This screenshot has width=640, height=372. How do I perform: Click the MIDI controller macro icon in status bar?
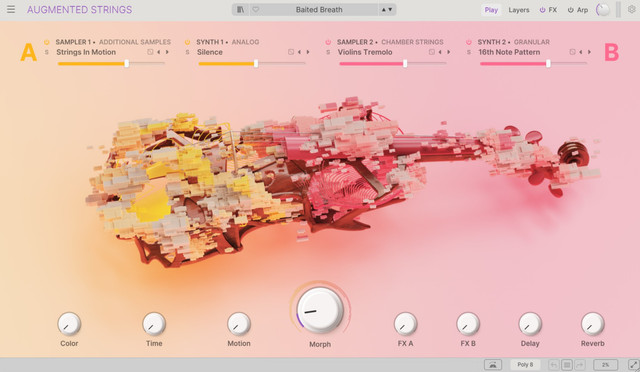coord(493,365)
